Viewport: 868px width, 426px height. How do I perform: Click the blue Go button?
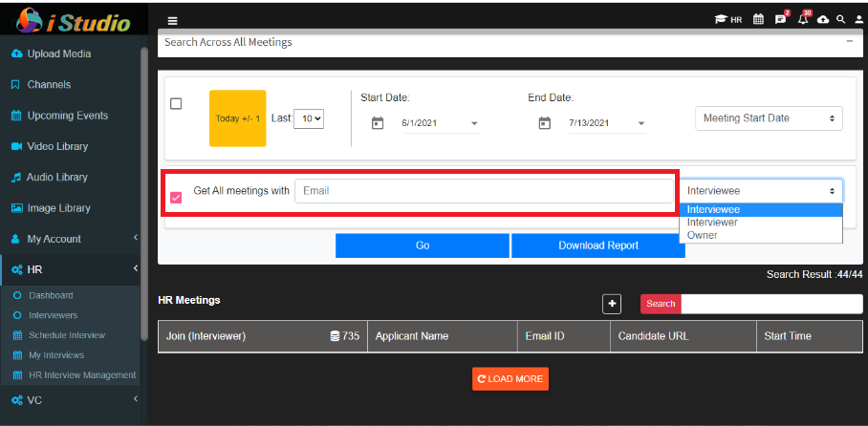pos(423,245)
